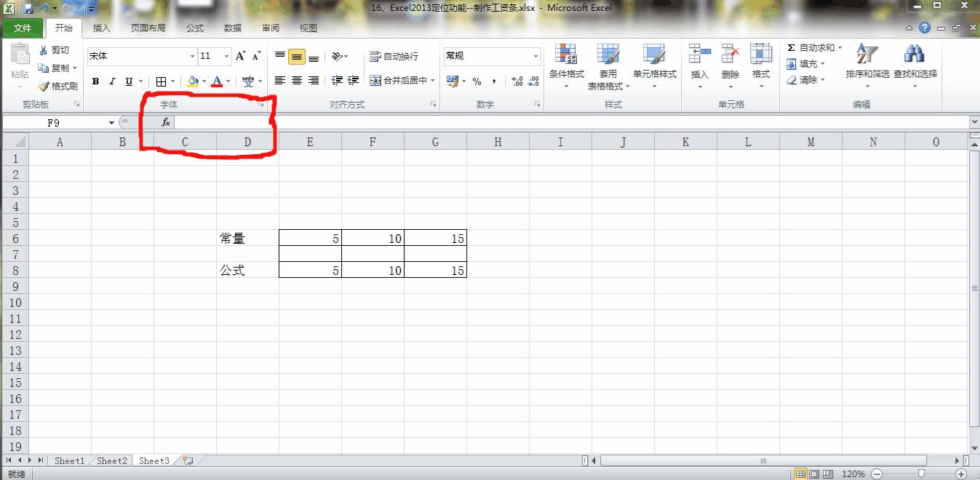Minimize the ribbon with caret icon
This screenshot has height=480, width=980.
(x=909, y=28)
